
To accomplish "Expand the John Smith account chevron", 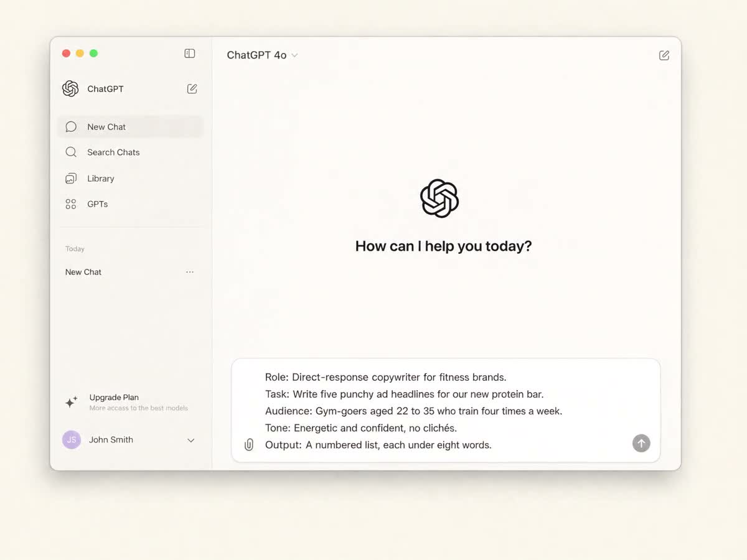I will (x=191, y=441).
